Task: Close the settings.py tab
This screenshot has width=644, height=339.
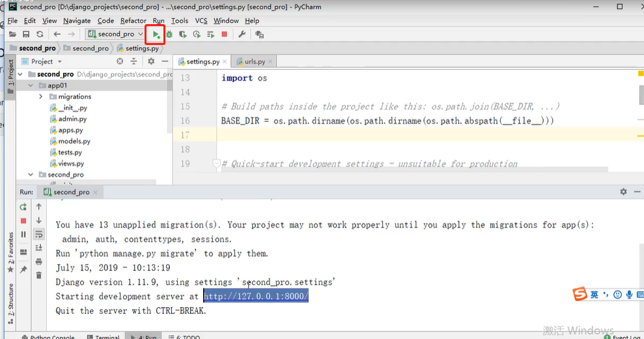Action: (x=225, y=62)
